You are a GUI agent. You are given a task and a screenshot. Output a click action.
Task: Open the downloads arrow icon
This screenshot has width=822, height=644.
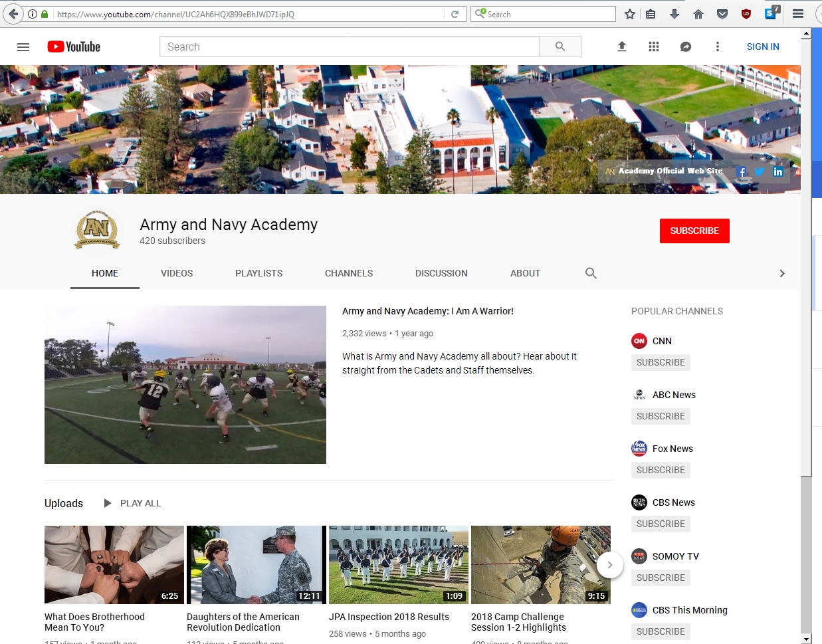coord(674,14)
